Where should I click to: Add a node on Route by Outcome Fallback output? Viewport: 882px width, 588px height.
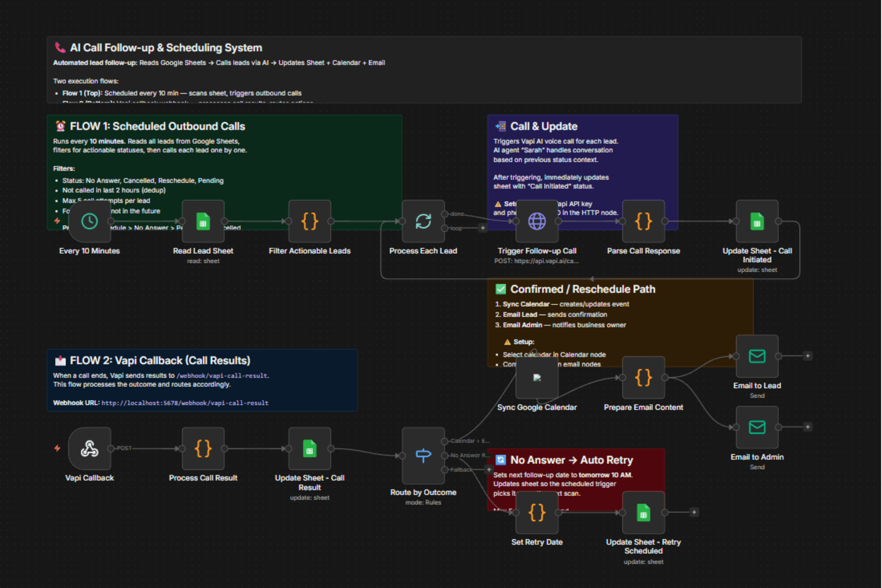pyautogui.click(x=489, y=470)
